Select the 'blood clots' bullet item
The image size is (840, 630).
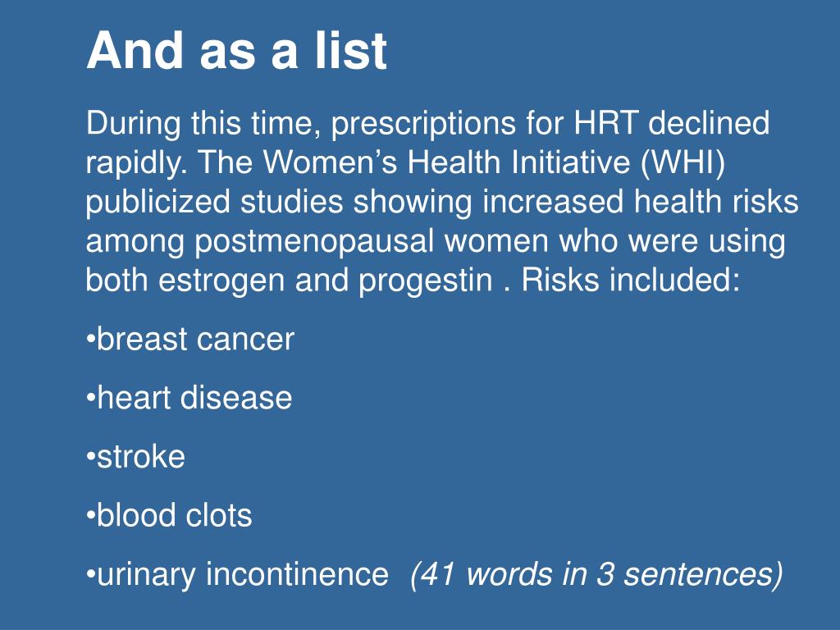pyautogui.click(x=169, y=515)
